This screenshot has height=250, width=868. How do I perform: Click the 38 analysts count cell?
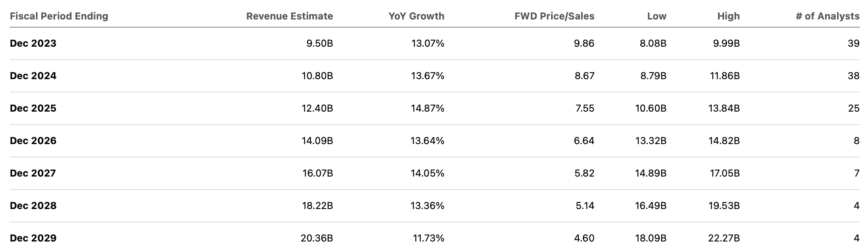pos(853,76)
